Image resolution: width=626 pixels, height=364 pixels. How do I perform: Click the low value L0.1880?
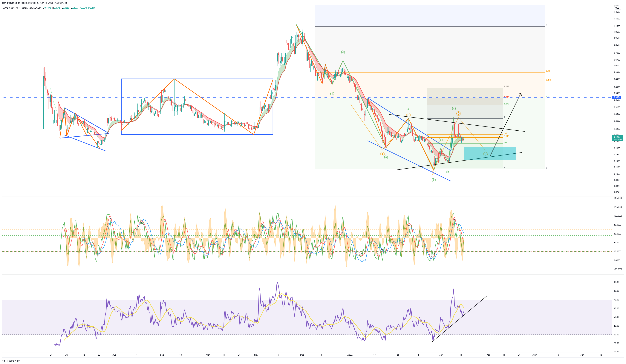[x=66, y=8]
